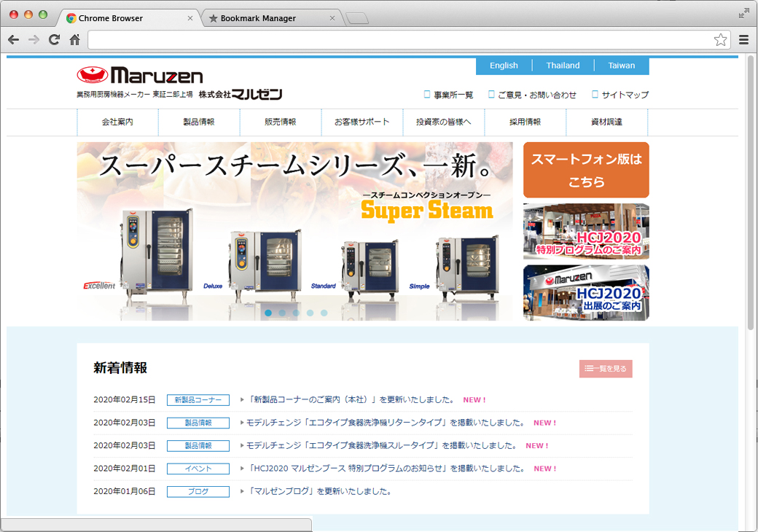The height and width of the screenshot is (532, 758).
Task: Select the fourth carousel dot
Action: pyautogui.click(x=310, y=313)
